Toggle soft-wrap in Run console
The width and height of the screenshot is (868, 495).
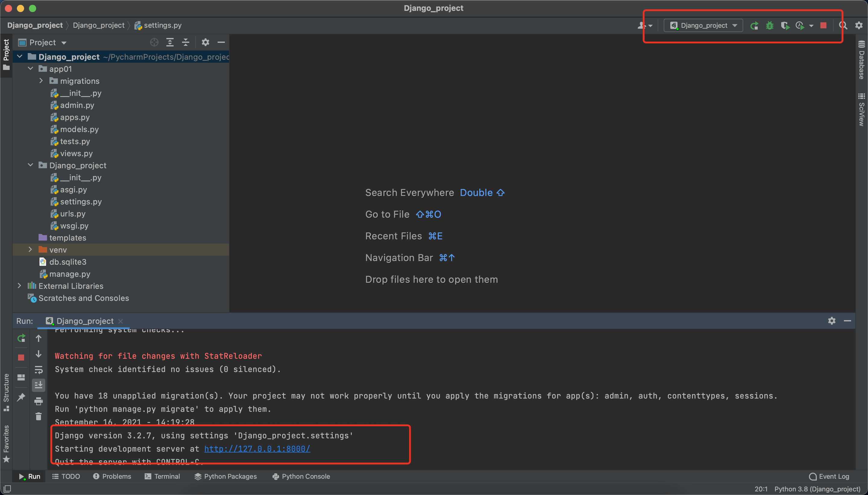pyautogui.click(x=38, y=370)
